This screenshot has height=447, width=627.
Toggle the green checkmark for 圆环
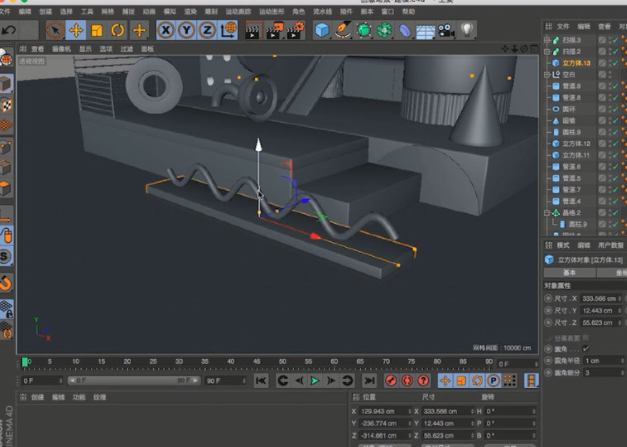click(615, 109)
